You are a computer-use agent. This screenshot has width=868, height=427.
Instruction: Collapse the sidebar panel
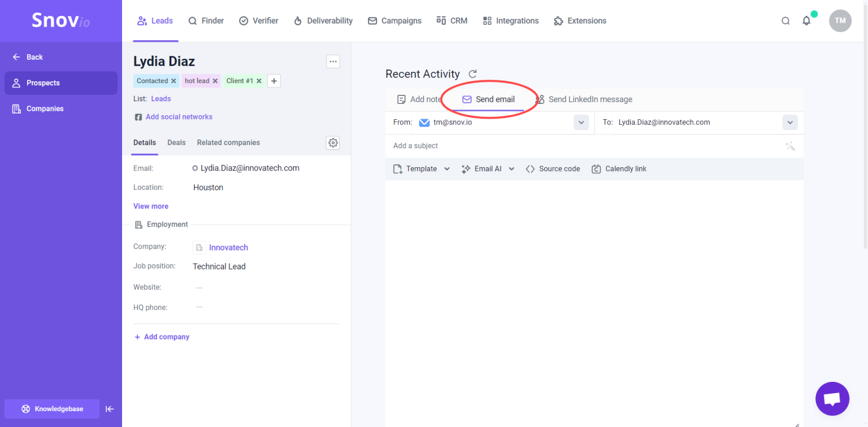110,409
